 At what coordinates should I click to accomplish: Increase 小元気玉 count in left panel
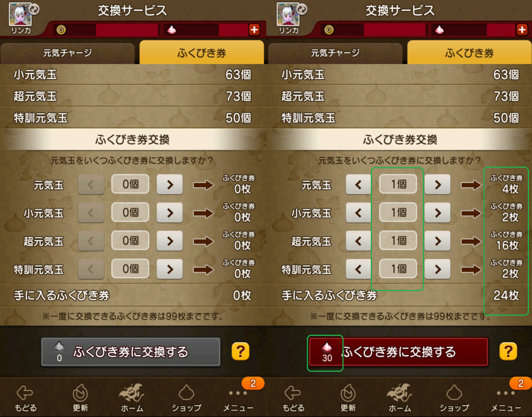tap(170, 213)
